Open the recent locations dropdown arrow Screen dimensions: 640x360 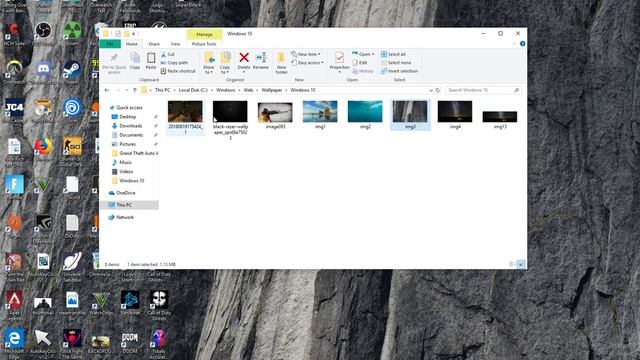click(127, 90)
